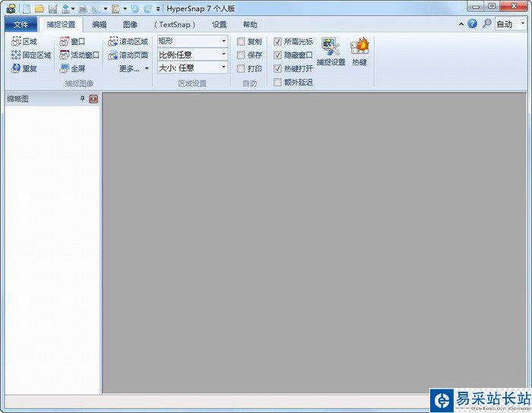Switch to the 捕捉设置 ribbon tab
Screen dimensions: 532x413
(x=61, y=24)
